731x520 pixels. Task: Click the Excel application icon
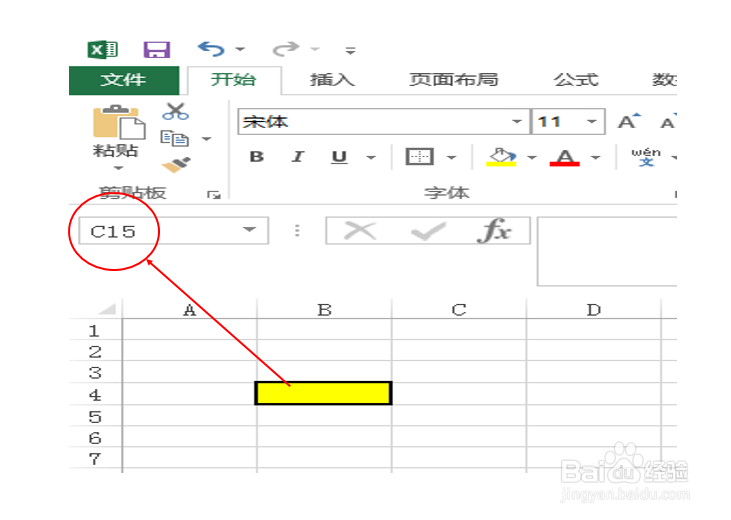(x=103, y=49)
